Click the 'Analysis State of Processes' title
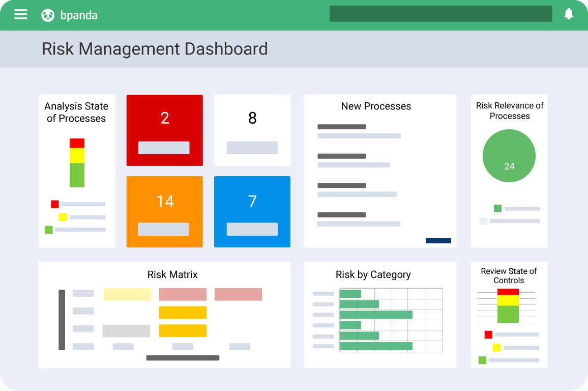This screenshot has height=391, width=588. click(76, 112)
